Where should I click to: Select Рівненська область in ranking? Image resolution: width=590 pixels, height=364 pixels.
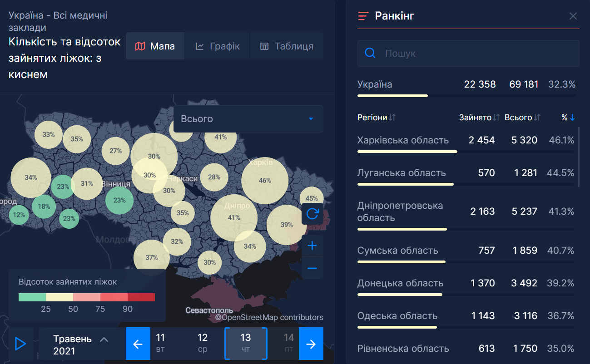466,349
